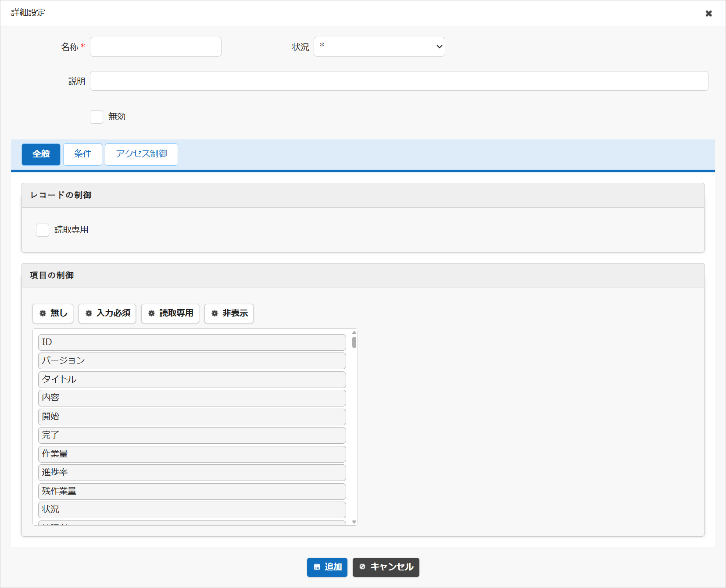The width and height of the screenshot is (726, 588).
Task: Open the 状況 dropdown
Action: [x=379, y=47]
